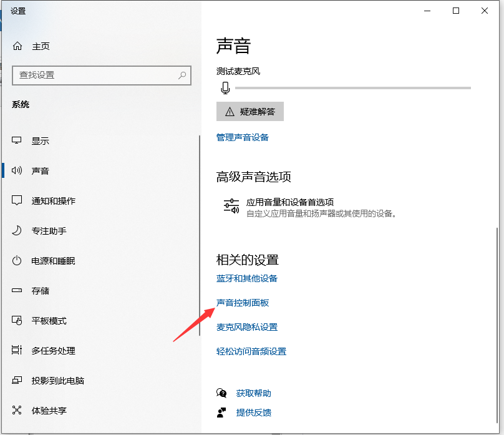The image size is (504, 435).
Task: Select 多任务处理 in the sidebar
Action: 17,350
